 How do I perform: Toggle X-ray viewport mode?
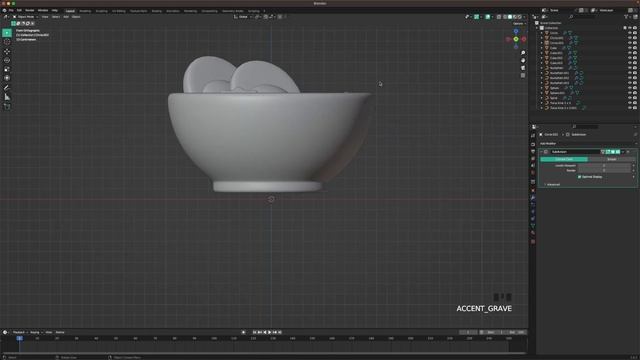(x=499, y=17)
